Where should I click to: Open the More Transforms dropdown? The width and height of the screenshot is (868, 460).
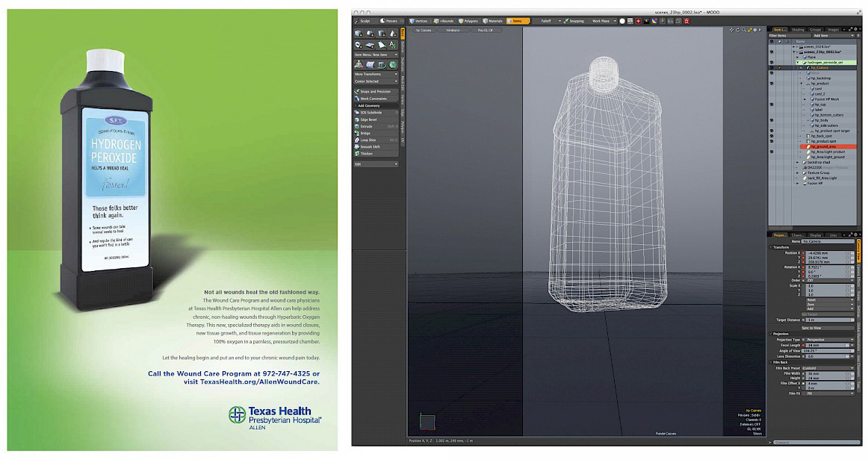pyautogui.click(x=376, y=74)
